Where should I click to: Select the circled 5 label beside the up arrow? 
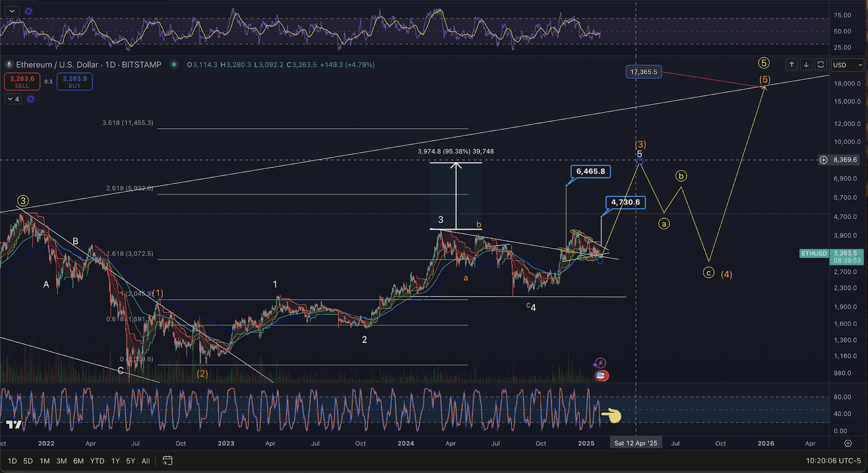[764, 63]
